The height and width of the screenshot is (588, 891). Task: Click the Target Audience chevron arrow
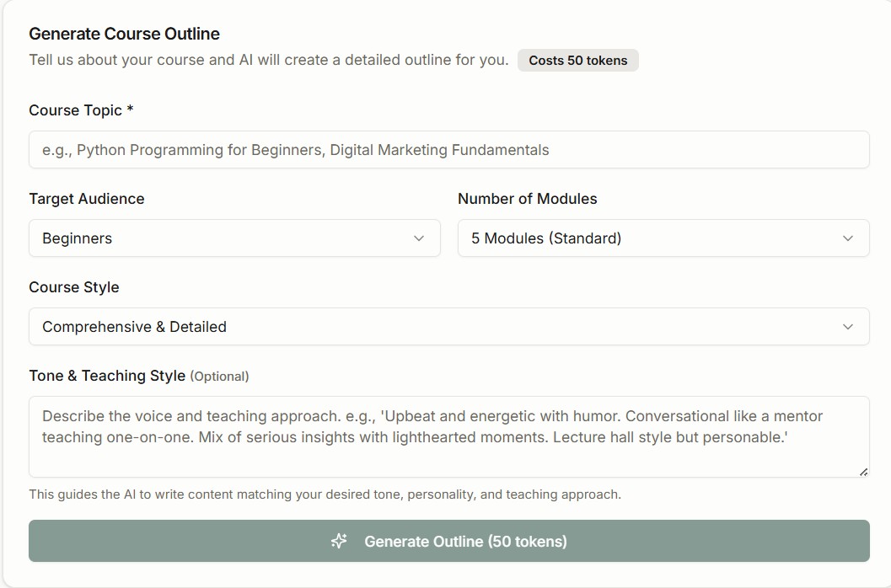419,238
